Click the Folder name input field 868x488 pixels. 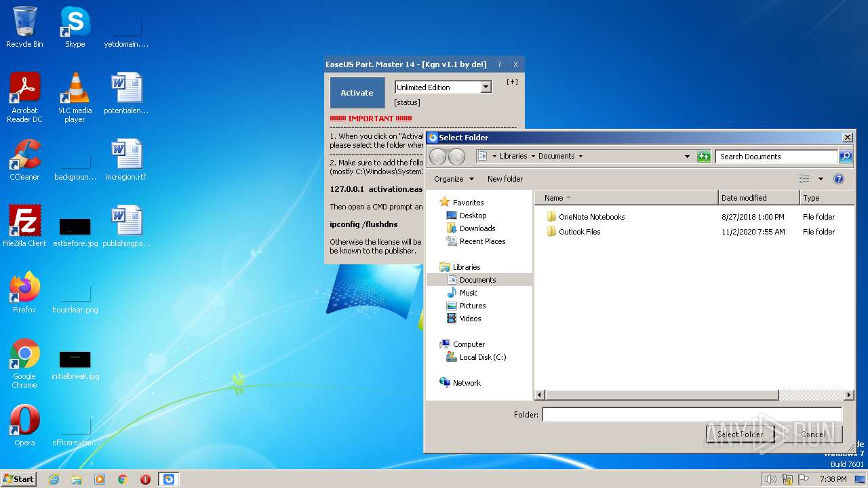[x=692, y=414]
